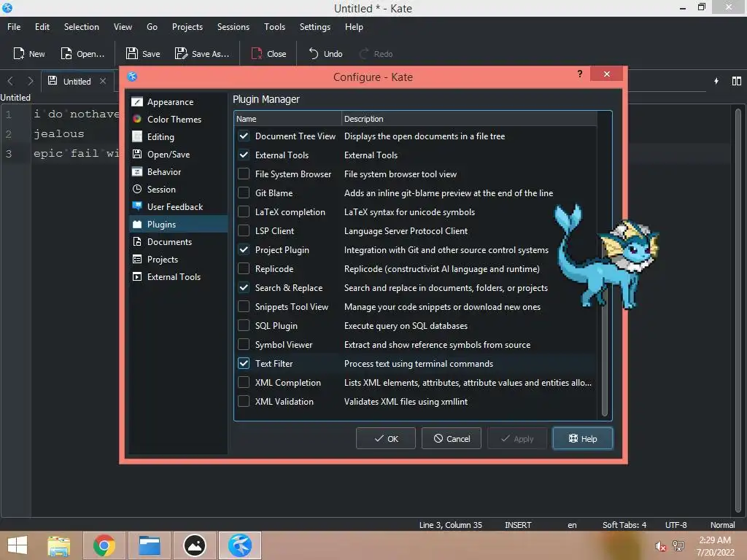Uncheck the External Tools plugin
The height and width of the screenshot is (560, 747).
click(244, 155)
